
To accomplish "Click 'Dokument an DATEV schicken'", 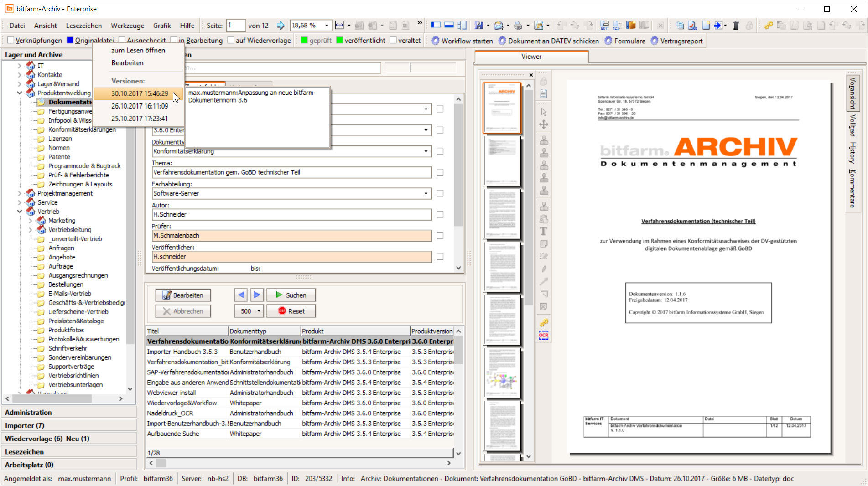I will [x=548, y=41].
